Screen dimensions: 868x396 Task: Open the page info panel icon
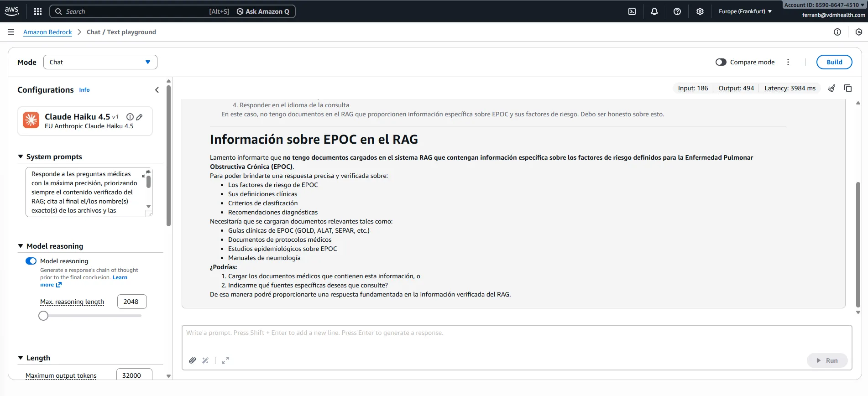pos(837,32)
